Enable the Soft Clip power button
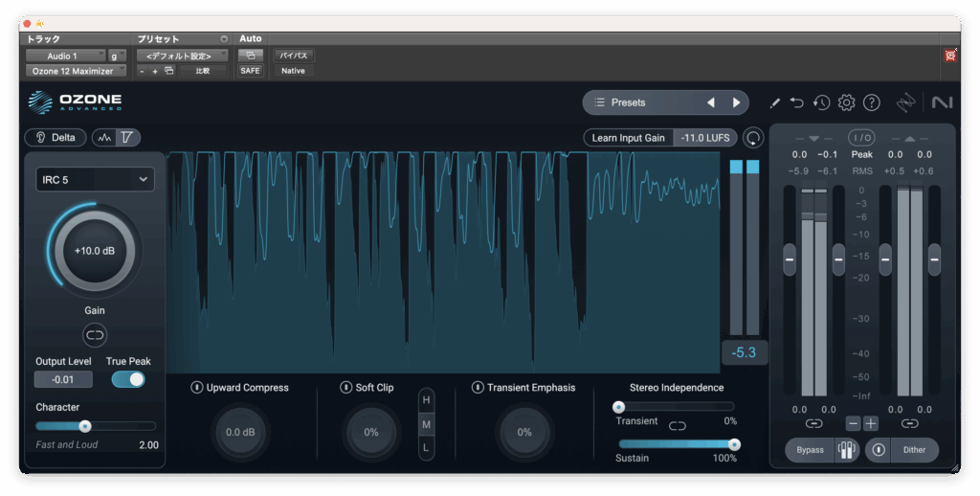 [346, 388]
